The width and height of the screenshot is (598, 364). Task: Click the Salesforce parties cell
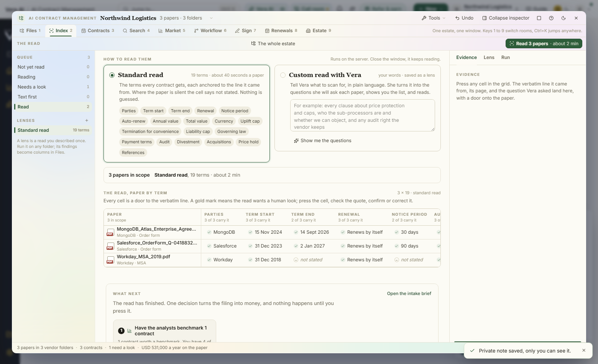point(222,246)
